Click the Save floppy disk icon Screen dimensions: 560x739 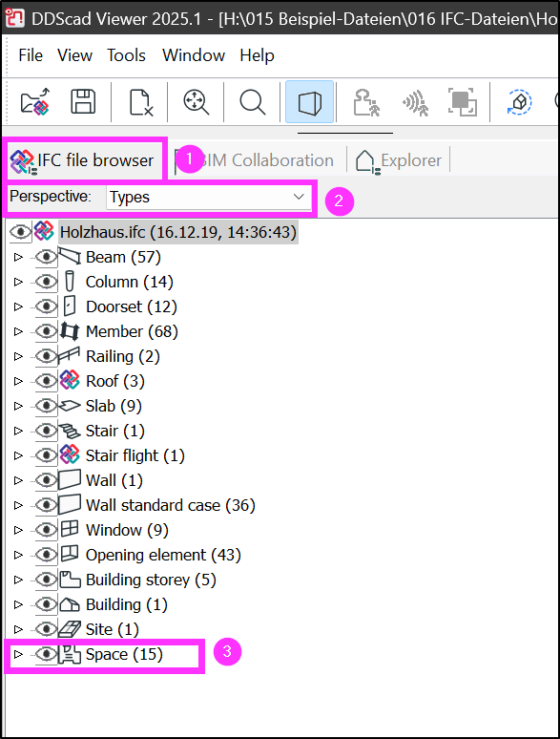coord(83,101)
